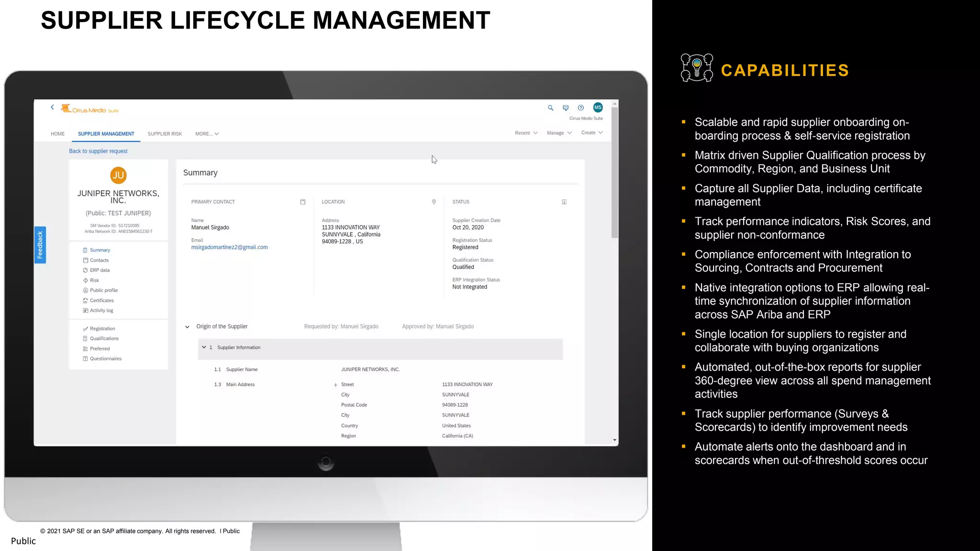Screen dimensions: 980x551
Task: Open the messages chat icon
Action: tap(566, 108)
